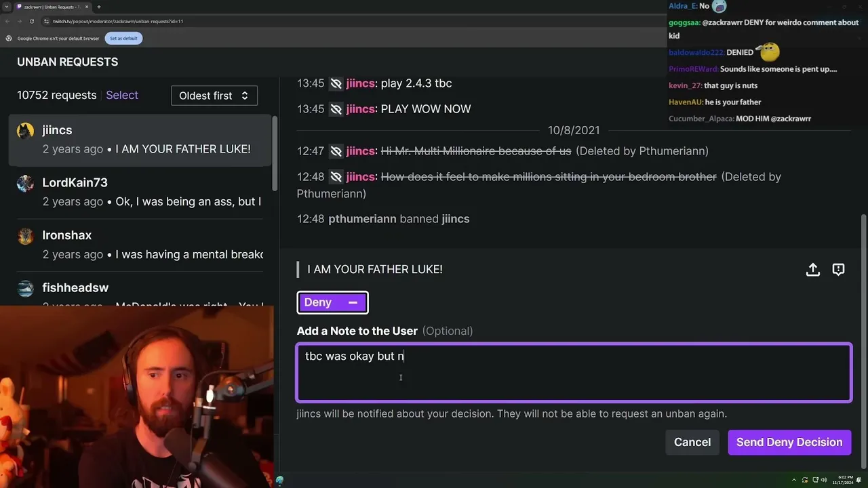868x488 pixels.
Task: Reload the page with the refresh icon
Action: (32, 21)
